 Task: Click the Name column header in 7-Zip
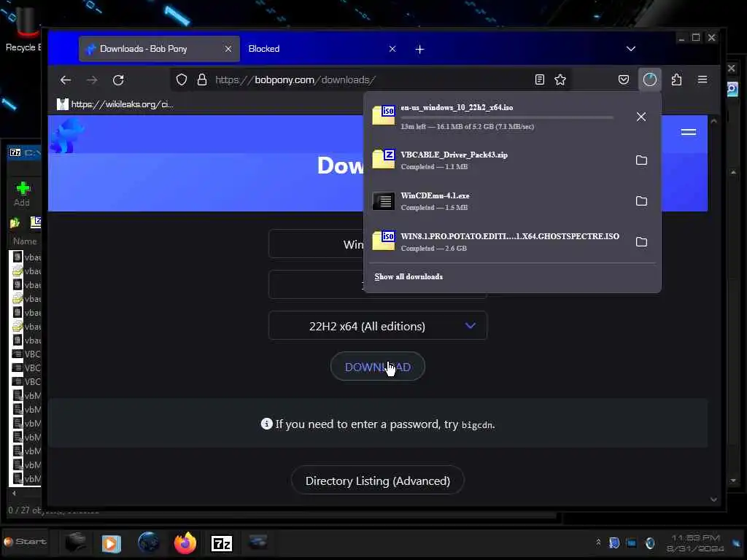click(x=25, y=241)
